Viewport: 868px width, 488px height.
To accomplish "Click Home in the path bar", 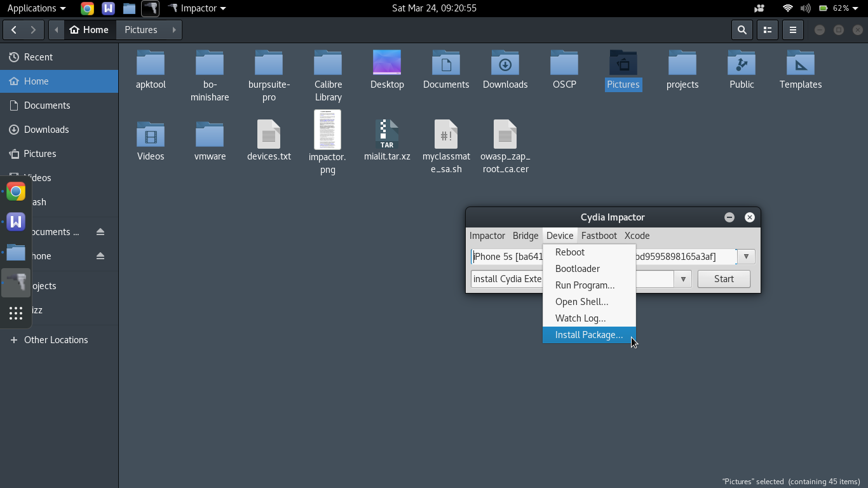I will 90,30.
